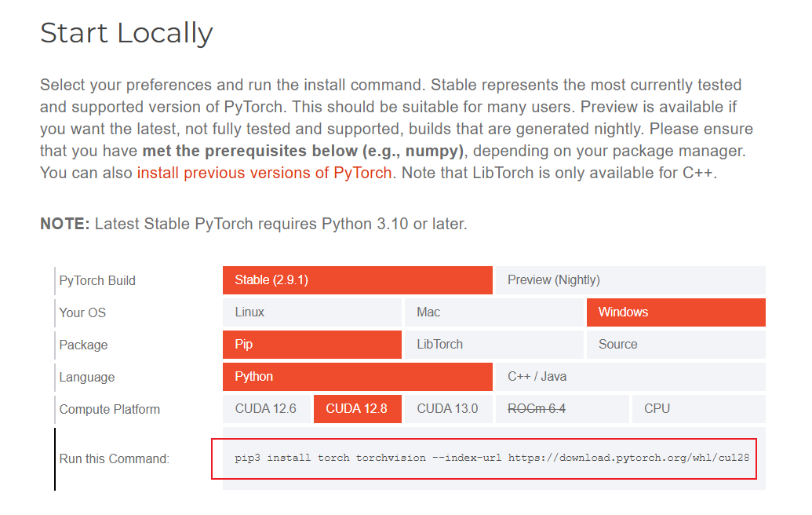Screen dimensions: 812x515
Task: Open the install previous versions of PyTorch link
Action: click(x=264, y=173)
